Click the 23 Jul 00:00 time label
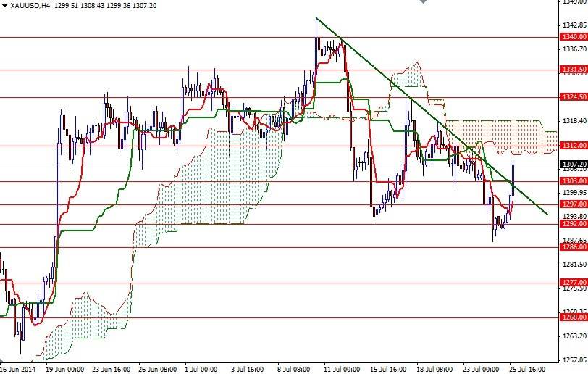Image resolution: width=588 pixels, height=374 pixels. [481, 369]
